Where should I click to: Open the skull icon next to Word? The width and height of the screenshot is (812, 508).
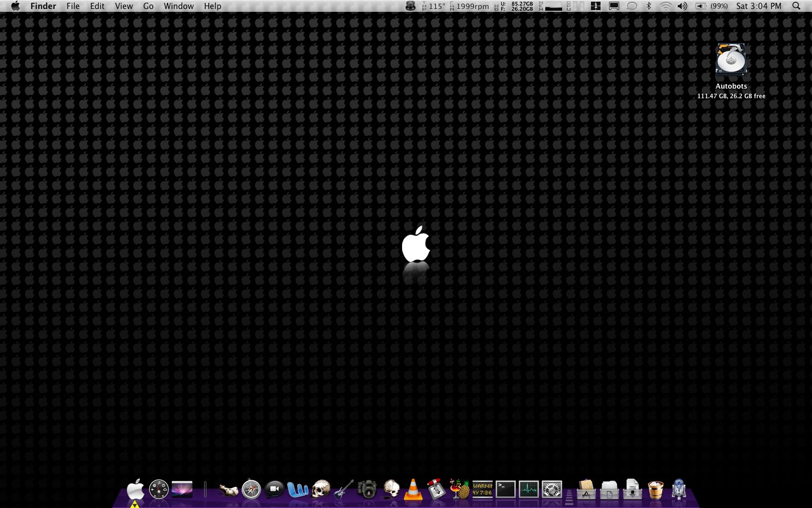321,489
